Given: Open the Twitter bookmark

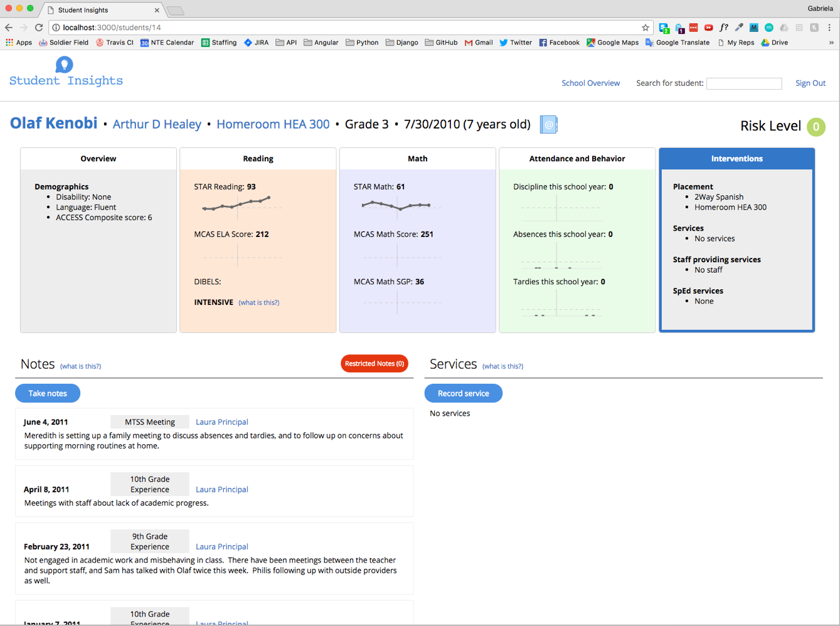Looking at the screenshot, I should point(515,42).
